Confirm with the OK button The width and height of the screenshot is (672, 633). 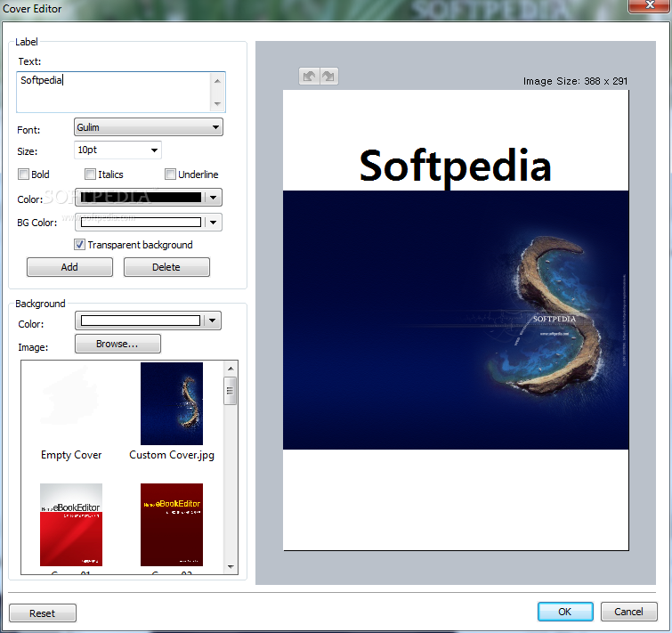565,612
